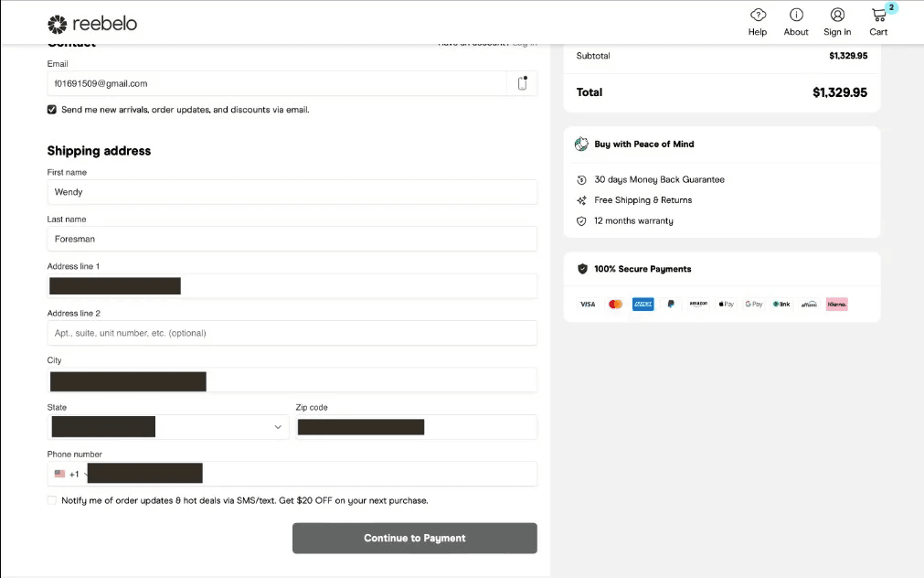This screenshot has height=578, width=924.
Task: Click the reebelo logo
Action: click(92, 24)
